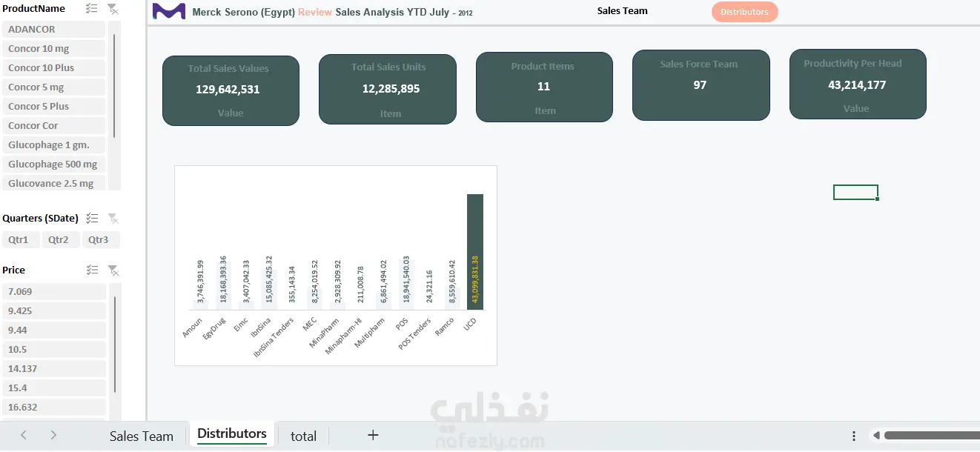Click the EgyDrug bar in chart

(223, 285)
